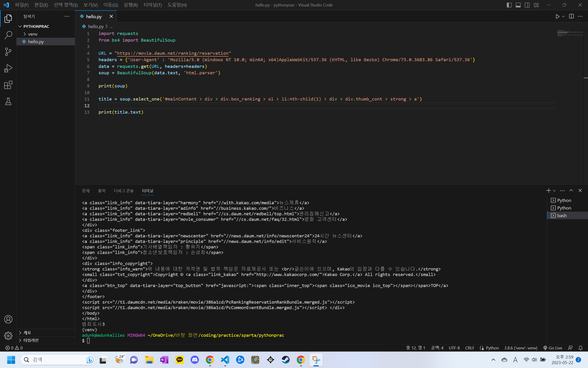Open the 실행(R) menu
The image size is (588, 368).
click(x=131, y=5)
